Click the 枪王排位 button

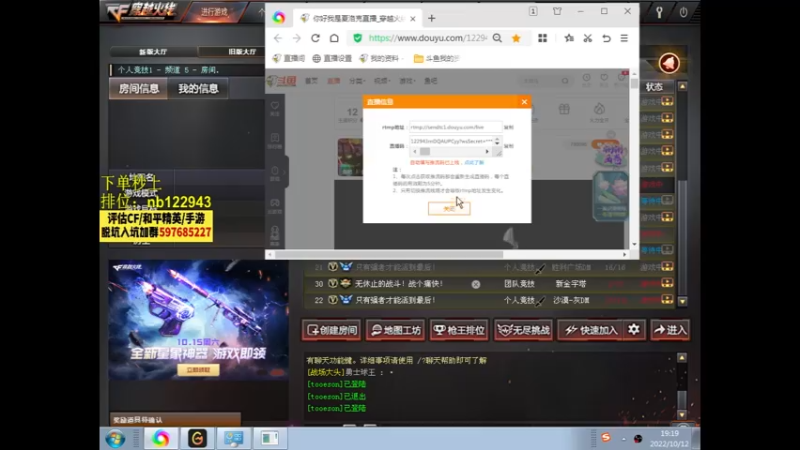(x=459, y=330)
